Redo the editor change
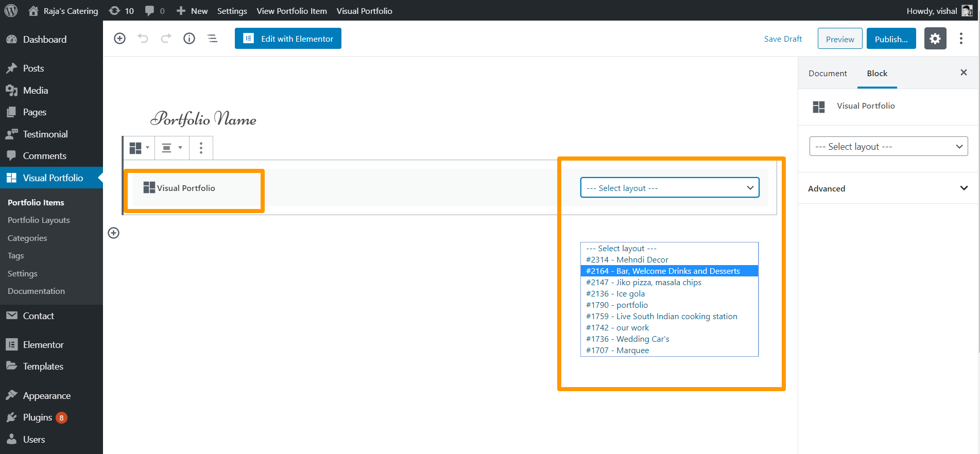980x454 pixels. pos(166,39)
